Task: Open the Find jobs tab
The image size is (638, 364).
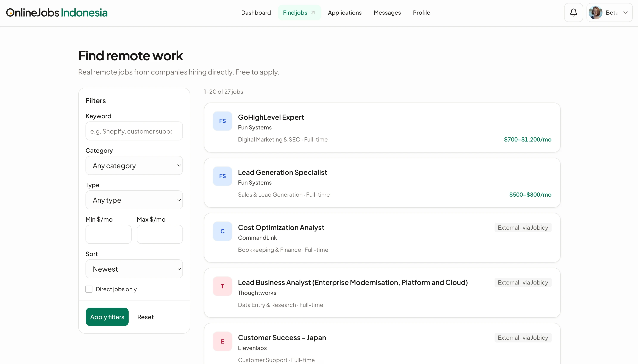Action: [299, 12]
